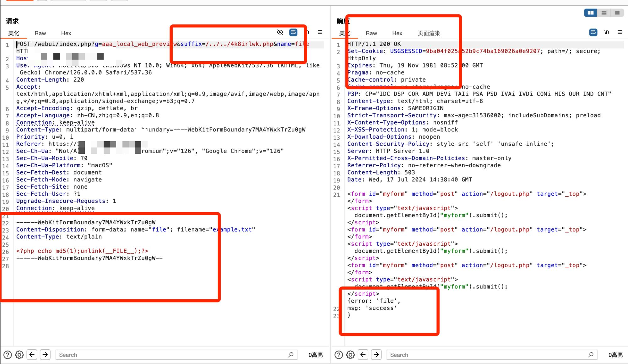The width and height of the screenshot is (628, 364).
Task: Open response search settings gear
Action: pyautogui.click(x=350, y=355)
